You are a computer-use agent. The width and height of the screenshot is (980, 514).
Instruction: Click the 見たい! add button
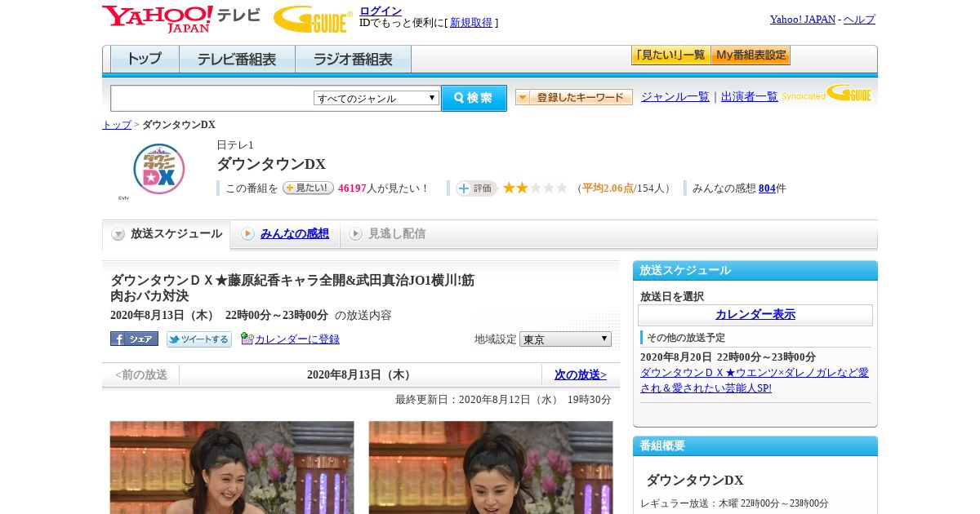308,188
